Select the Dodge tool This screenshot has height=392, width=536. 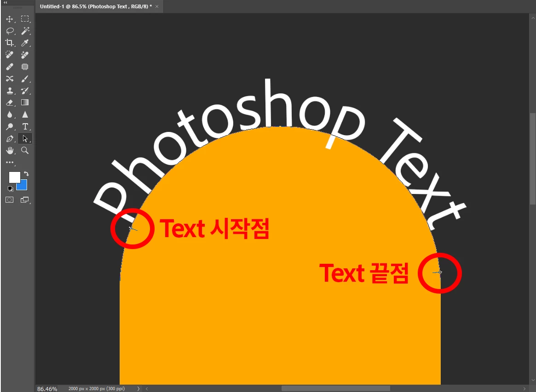[x=10, y=126]
